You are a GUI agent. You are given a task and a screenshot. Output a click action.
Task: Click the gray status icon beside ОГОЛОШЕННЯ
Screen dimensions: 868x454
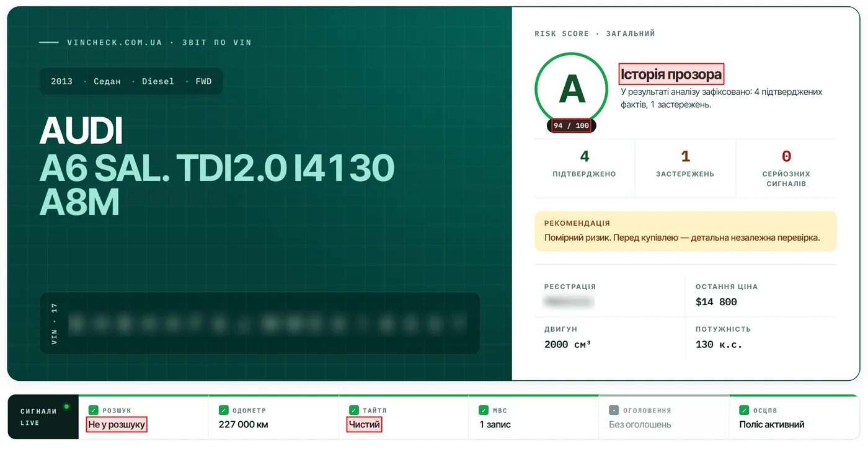614,410
